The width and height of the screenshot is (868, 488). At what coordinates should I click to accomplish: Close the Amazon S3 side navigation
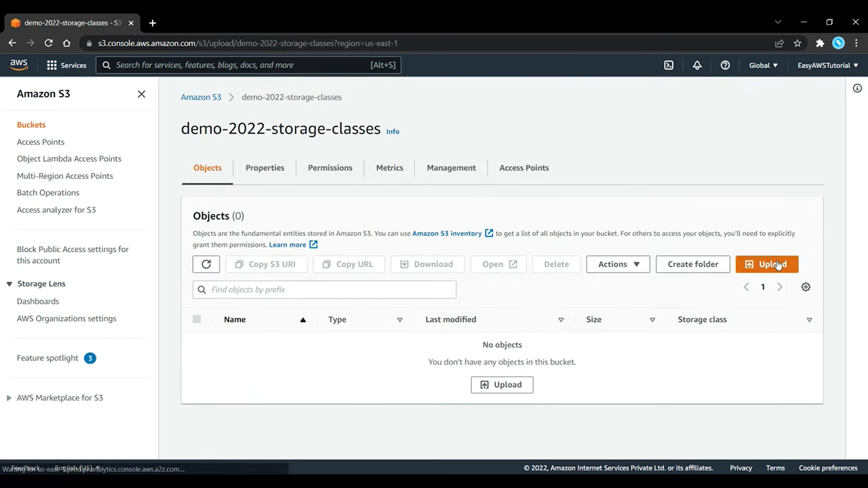[142, 94]
